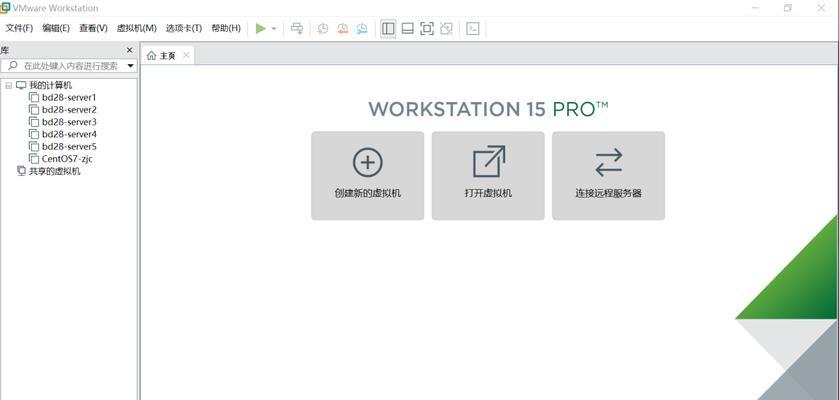Select bd28-server5 virtual machine
839x400 pixels.
click(69, 147)
